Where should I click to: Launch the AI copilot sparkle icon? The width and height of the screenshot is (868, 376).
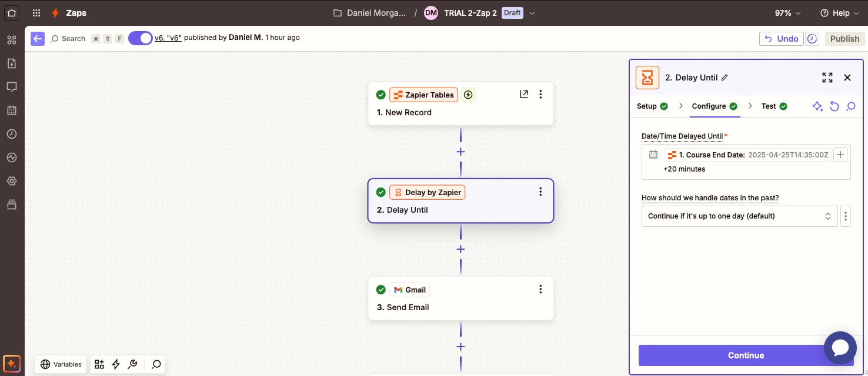coord(12,364)
